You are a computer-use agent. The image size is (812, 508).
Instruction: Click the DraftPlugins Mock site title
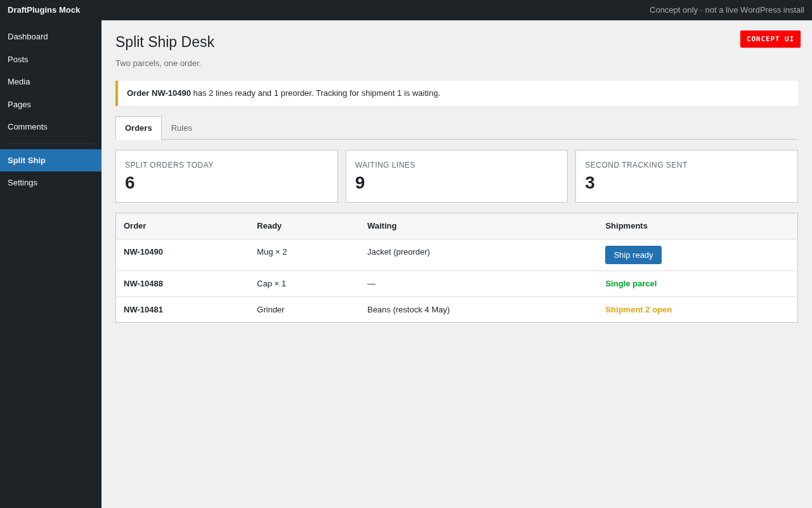click(x=44, y=10)
